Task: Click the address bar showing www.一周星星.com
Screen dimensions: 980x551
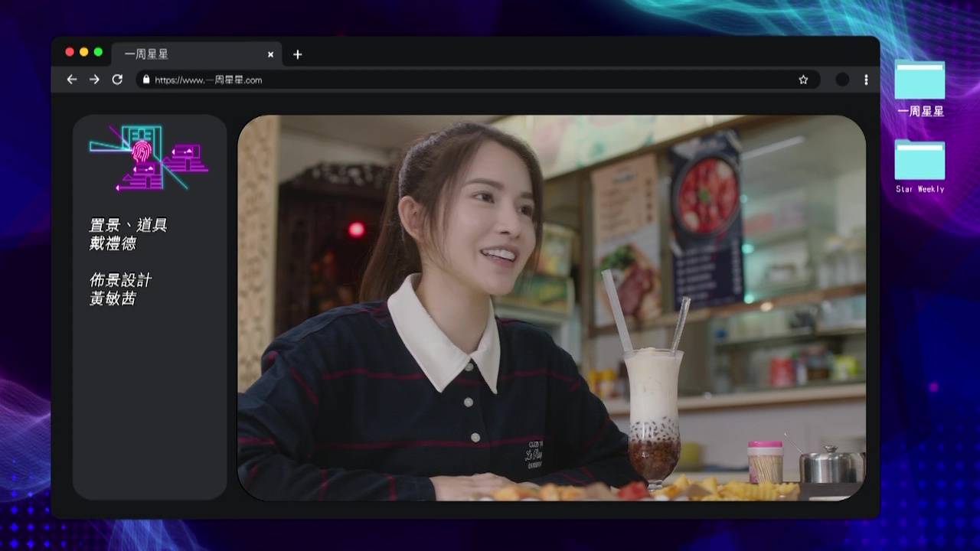Action: [459, 80]
